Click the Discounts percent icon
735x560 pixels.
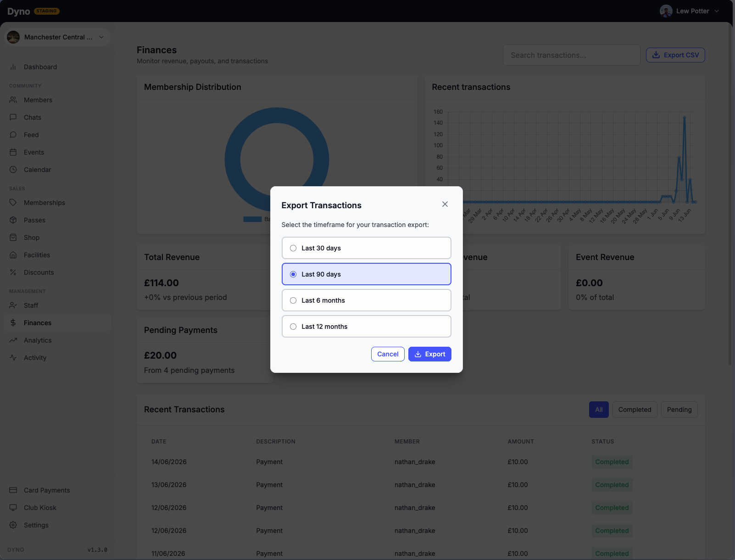[x=13, y=272]
